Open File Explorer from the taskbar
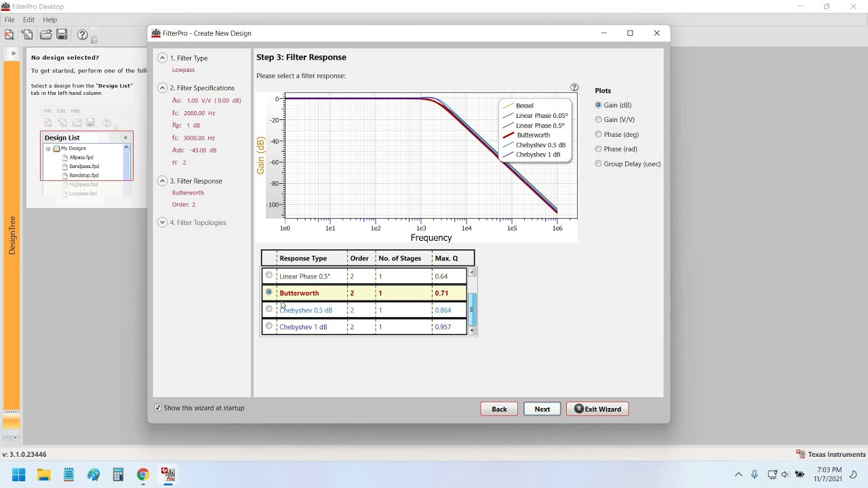The image size is (868, 488). [x=43, y=474]
